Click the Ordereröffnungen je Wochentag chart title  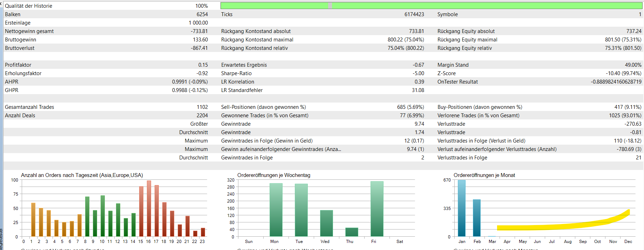click(x=273, y=175)
